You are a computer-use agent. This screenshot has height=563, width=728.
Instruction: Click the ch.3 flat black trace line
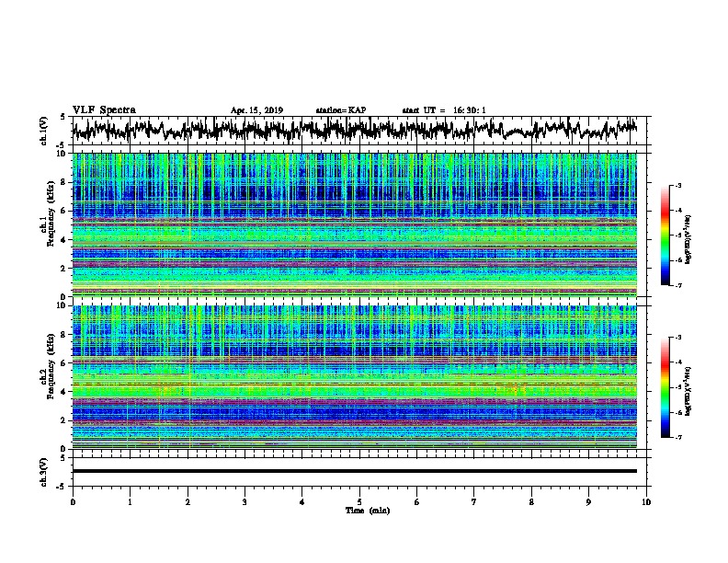click(355, 471)
